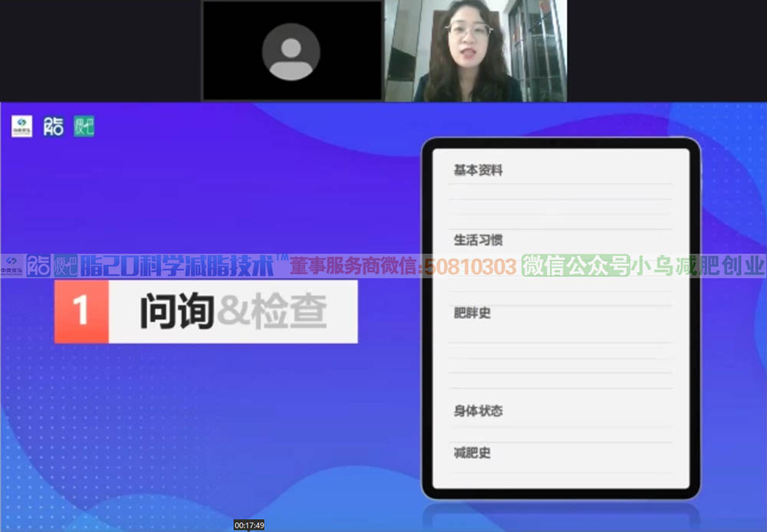Click the green 瘦吧 logo badge
The width and height of the screenshot is (767, 532).
[x=84, y=126]
